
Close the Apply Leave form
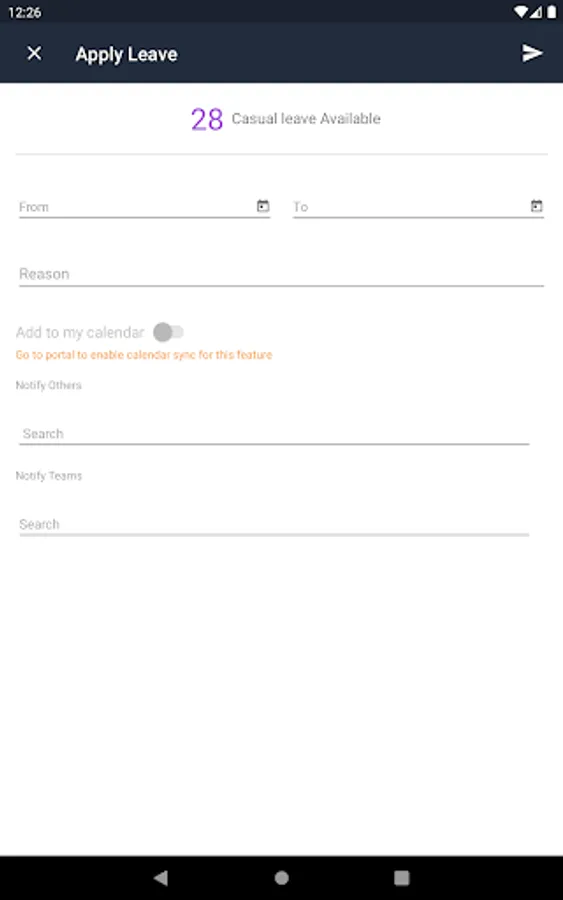coord(34,53)
